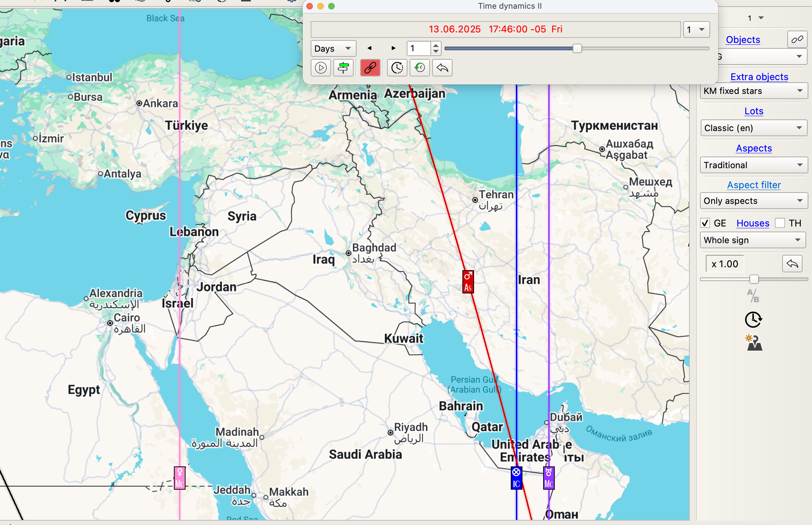Click the green rewind clock icon
Viewport: 812px width, 525px height.
point(420,68)
